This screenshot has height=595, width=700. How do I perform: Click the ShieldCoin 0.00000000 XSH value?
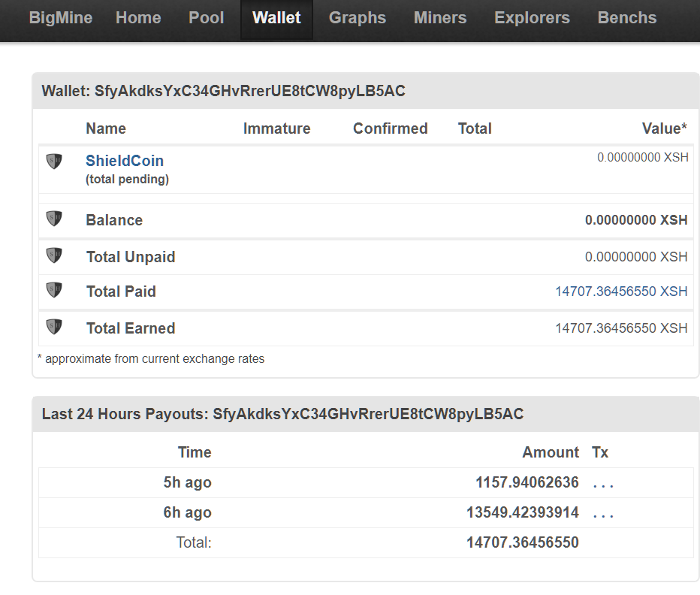click(x=643, y=157)
